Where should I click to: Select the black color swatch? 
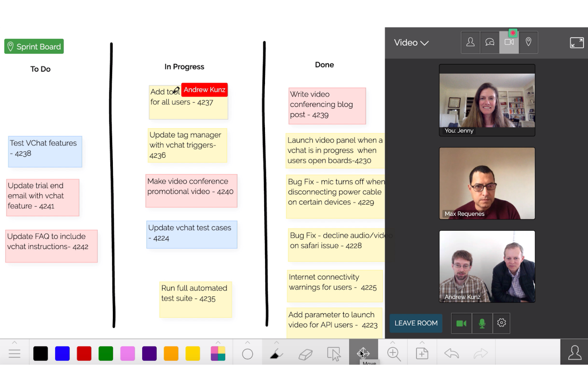tap(41, 353)
